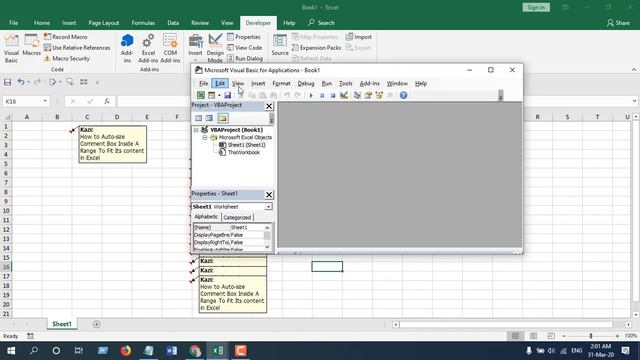Click the Share button in Excel
The width and height of the screenshot is (640, 360).
pyautogui.click(x=618, y=23)
